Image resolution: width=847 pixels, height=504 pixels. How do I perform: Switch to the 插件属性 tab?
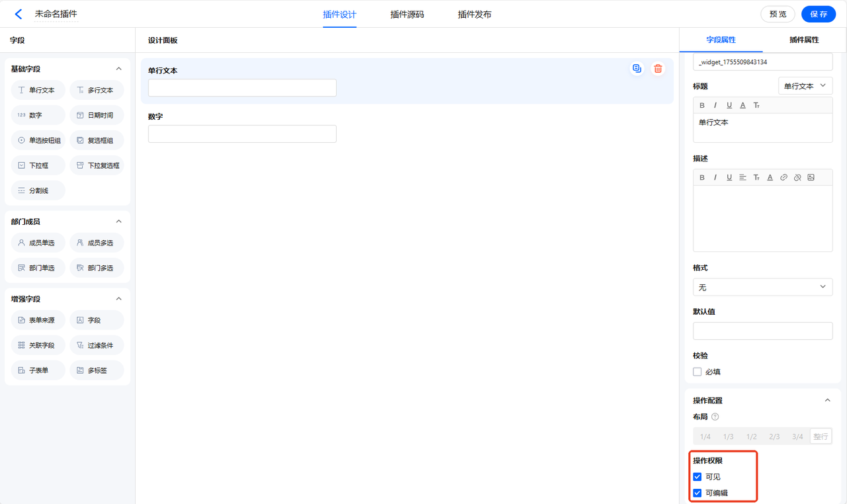[x=804, y=40]
